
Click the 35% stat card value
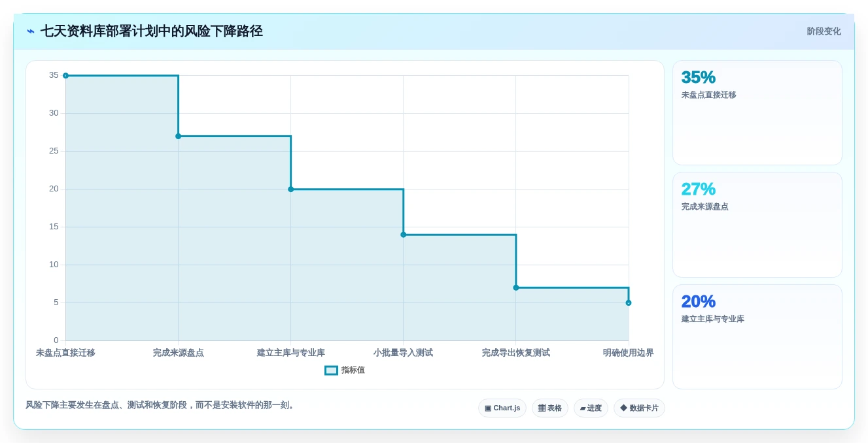(x=698, y=77)
